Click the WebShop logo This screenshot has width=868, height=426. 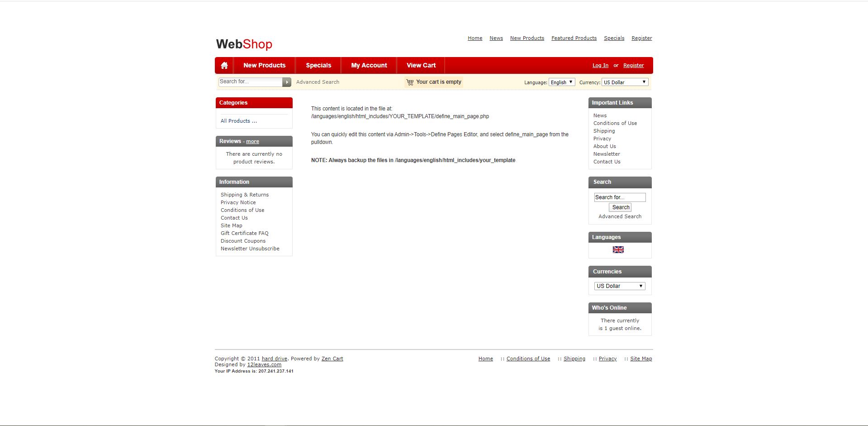(244, 44)
